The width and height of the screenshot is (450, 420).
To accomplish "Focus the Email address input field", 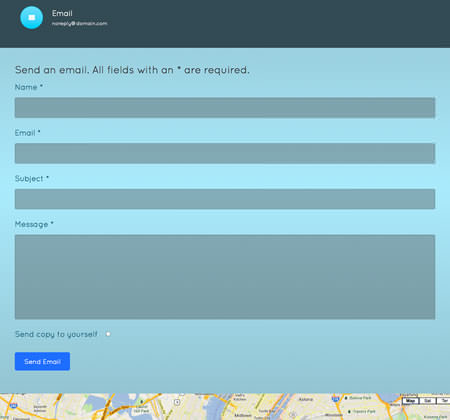I will (225, 153).
